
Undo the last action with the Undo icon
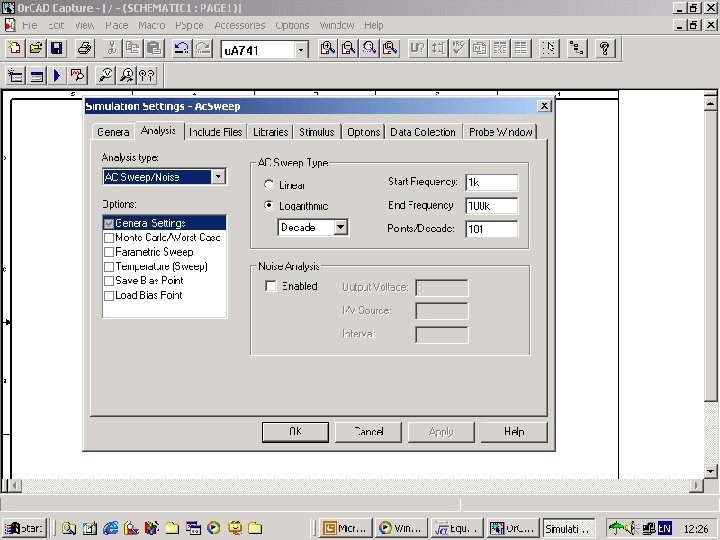tap(181, 48)
